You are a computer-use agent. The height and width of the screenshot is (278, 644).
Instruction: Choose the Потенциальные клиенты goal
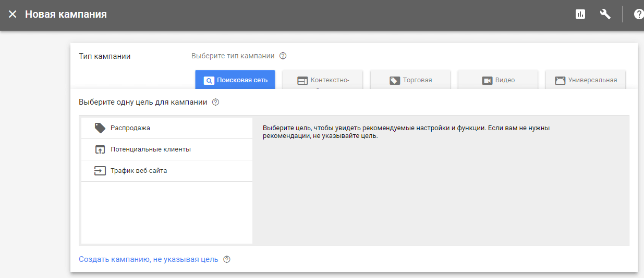(x=167, y=149)
